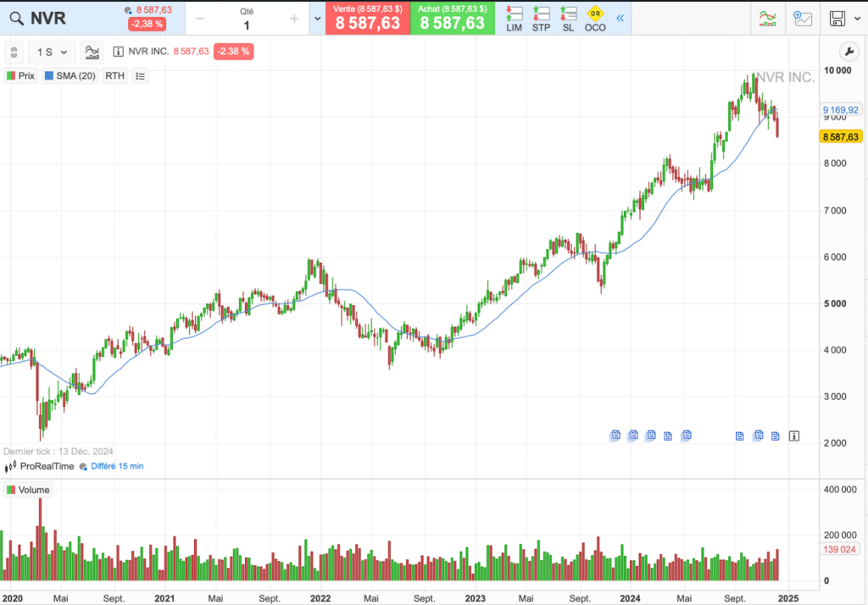This screenshot has width=868, height=605.
Task: Click the quantity field showing 1
Action: pyautogui.click(x=247, y=25)
